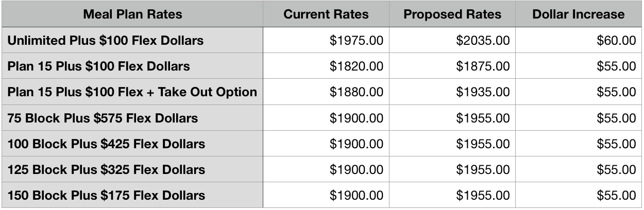Viewport: 644px width, 210px height.
Task: Select the 150 Block row's $1955.00 cell
Action: 452,195
